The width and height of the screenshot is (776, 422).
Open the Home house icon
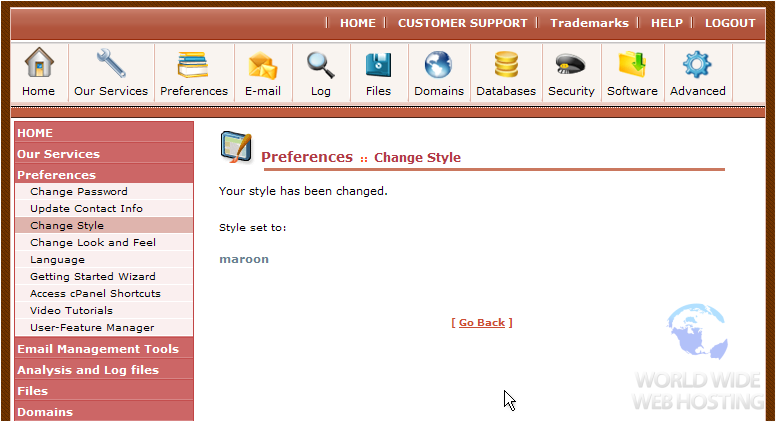[39, 63]
